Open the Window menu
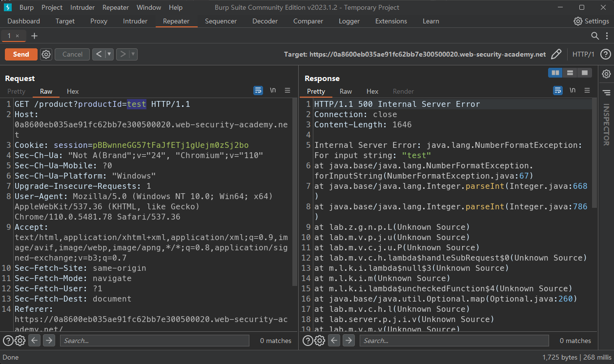The height and width of the screenshot is (364, 614). [149, 7]
